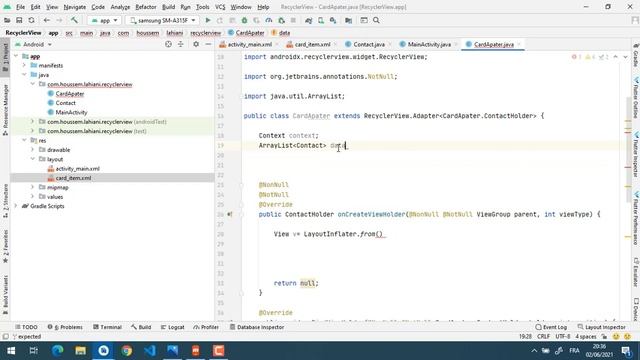Image resolution: width=640 pixels, height=360 pixels.
Task: Open Chrome from the Windows taskbar
Action: 127,351
